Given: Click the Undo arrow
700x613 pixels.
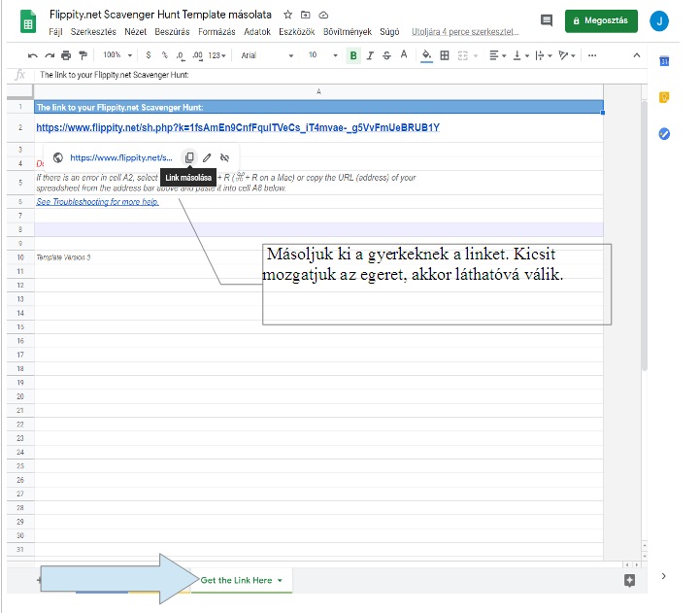Looking at the screenshot, I should 33,55.
